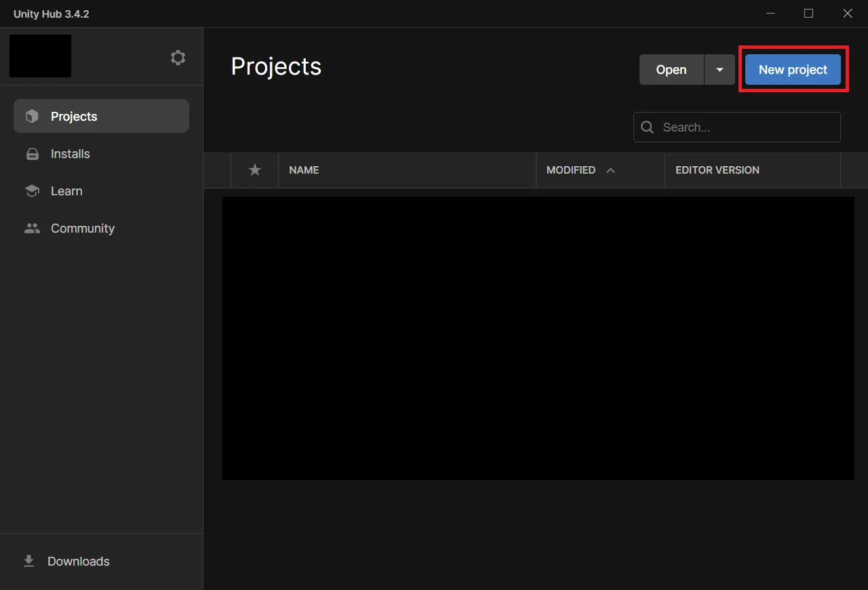Minimize the Unity Hub window
Viewport: 868px width, 590px height.
pos(770,14)
